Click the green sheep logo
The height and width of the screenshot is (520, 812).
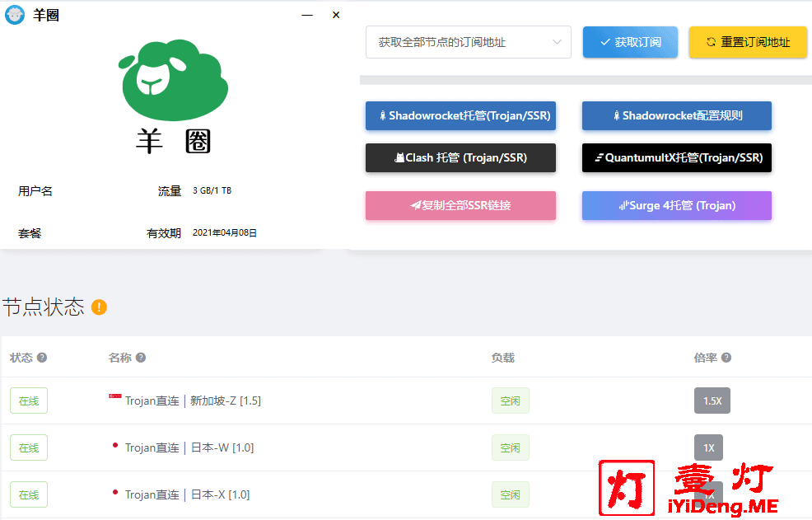174,79
